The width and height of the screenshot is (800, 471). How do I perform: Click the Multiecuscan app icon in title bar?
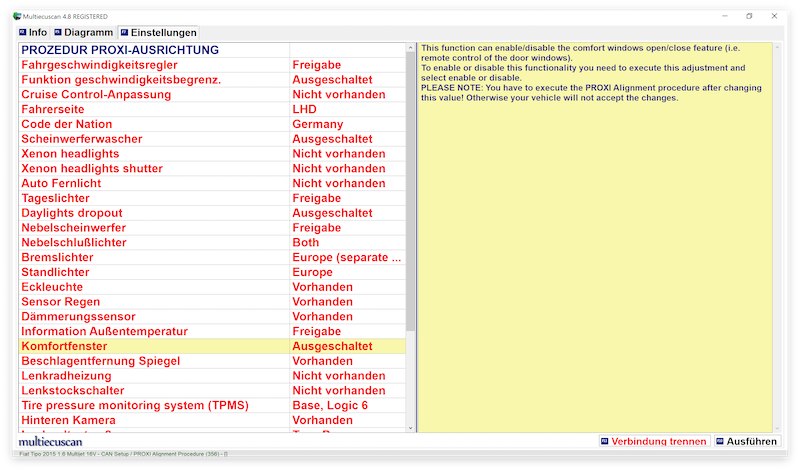[x=17, y=16]
